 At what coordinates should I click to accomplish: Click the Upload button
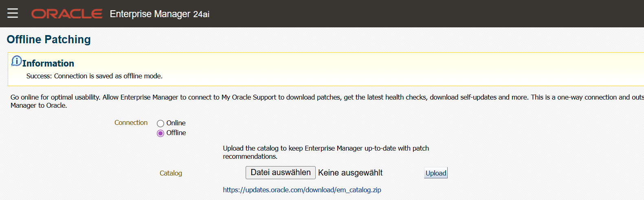436,173
